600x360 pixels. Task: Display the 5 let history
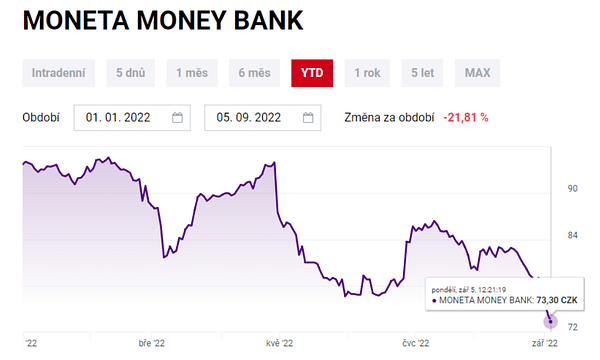coord(422,73)
